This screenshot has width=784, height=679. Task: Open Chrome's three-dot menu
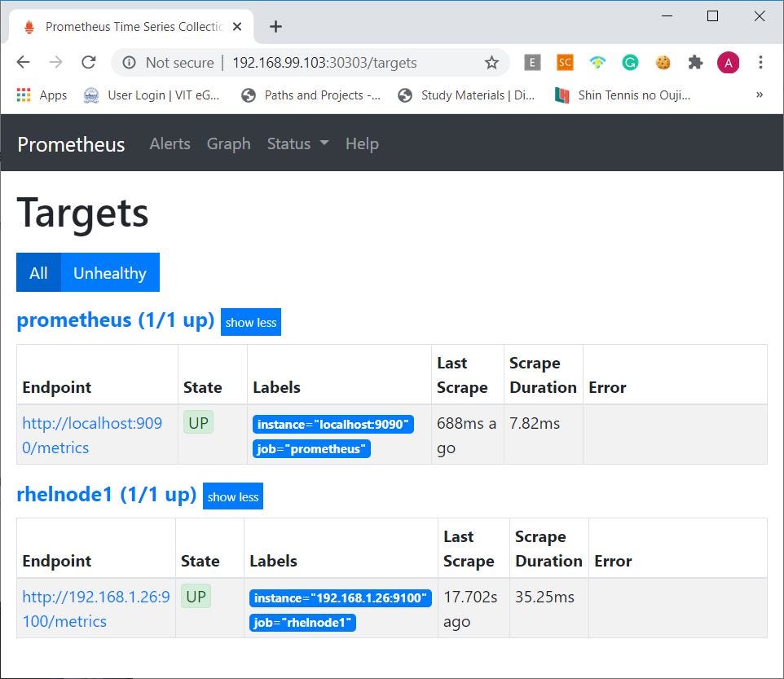(760, 63)
